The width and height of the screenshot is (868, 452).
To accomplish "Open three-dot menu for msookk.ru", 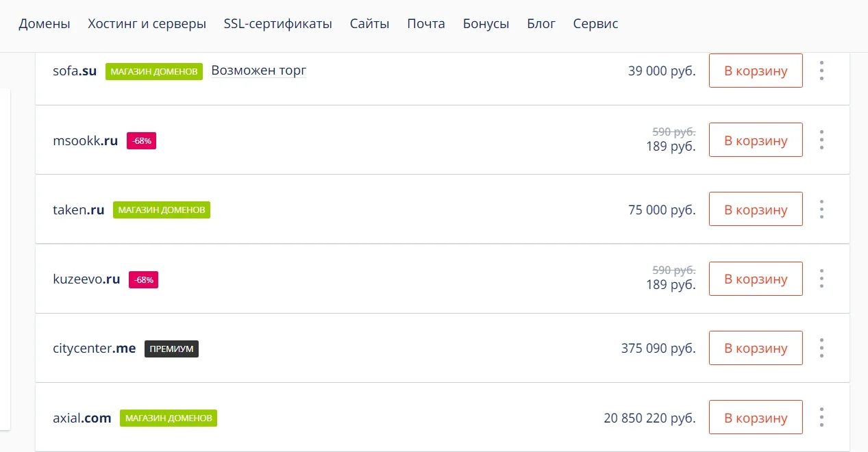I will pyautogui.click(x=821, y=140).
